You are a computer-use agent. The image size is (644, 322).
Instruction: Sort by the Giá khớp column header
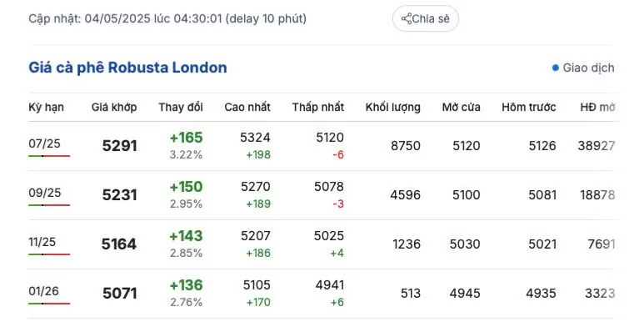[x=114, y=108]
